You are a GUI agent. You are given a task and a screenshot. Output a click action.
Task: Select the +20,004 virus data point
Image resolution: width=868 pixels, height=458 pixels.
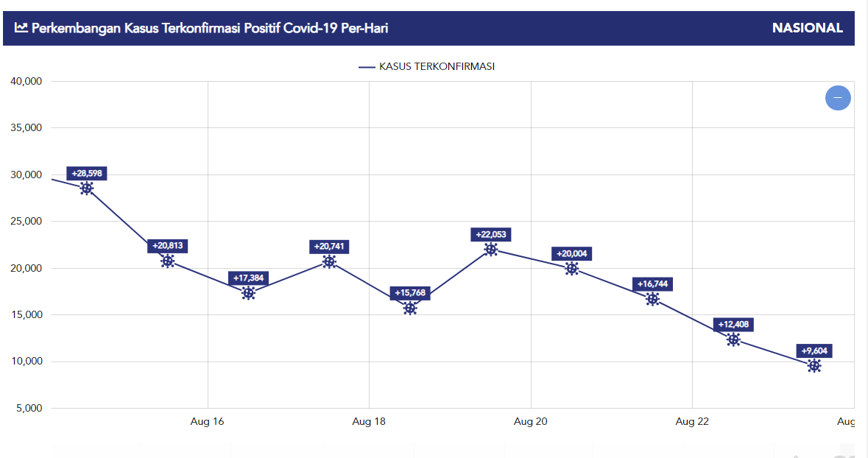tap(572, 268)
